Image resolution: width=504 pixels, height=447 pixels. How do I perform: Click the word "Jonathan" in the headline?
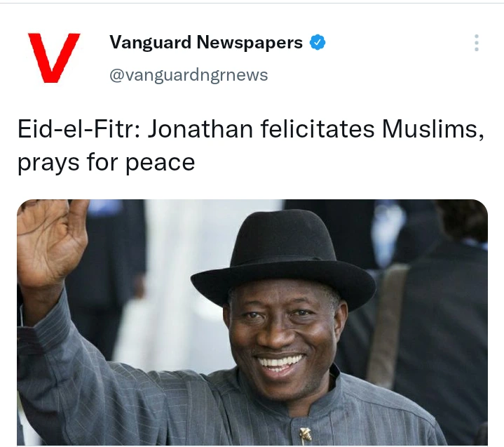200,129
